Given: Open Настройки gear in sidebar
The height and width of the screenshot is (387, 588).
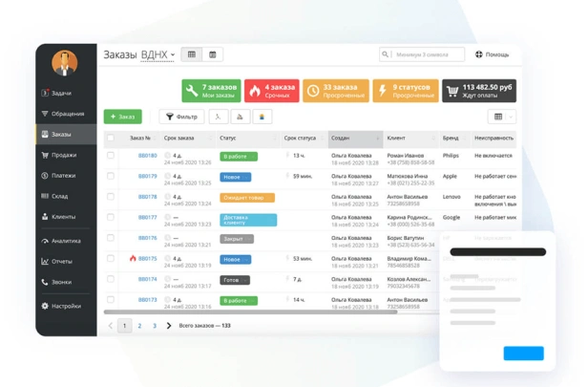Looking at the screenshot, I should [45, 306].
